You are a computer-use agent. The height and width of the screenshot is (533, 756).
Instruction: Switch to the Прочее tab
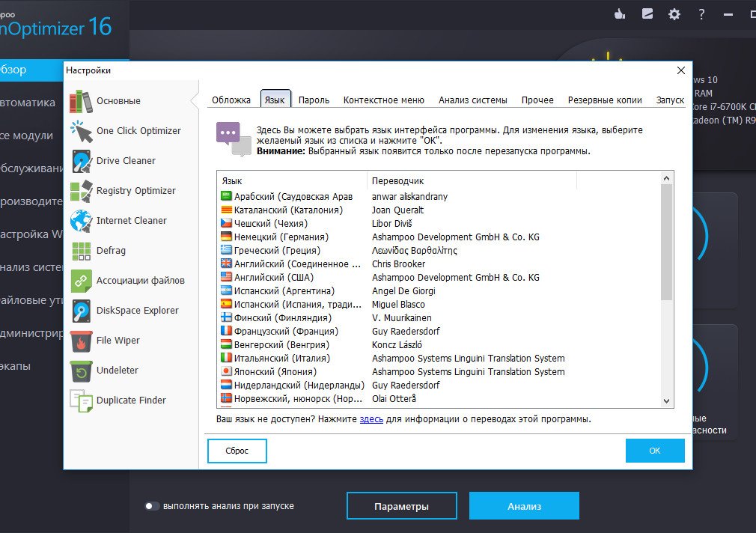(x=537, y=100)
